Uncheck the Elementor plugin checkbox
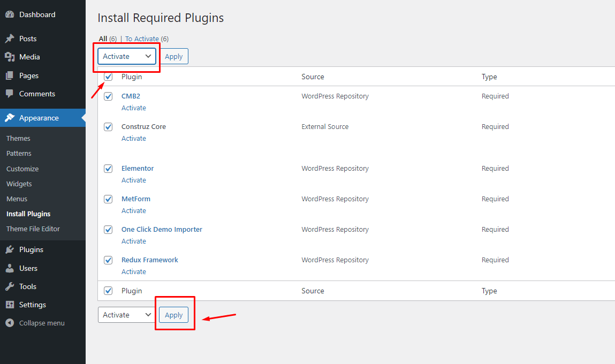This screenshot has width=615, height=364. (x=108, y=168)
